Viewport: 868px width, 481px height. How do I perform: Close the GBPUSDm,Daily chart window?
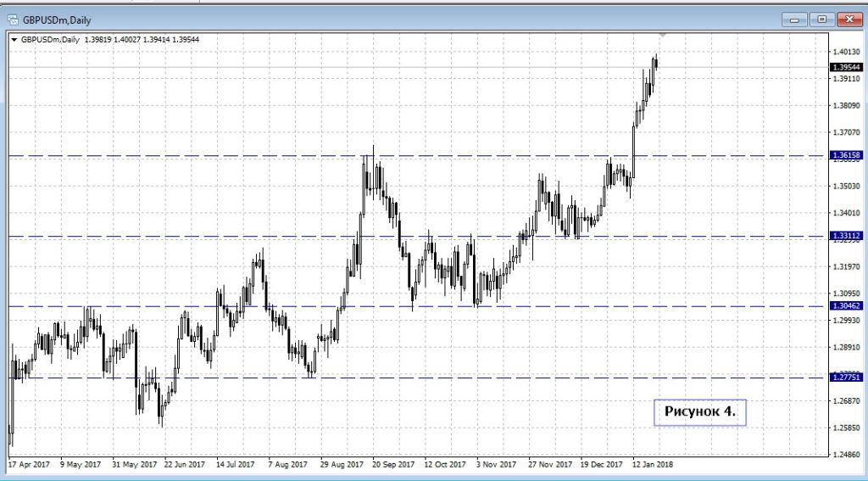click(848, 19)
